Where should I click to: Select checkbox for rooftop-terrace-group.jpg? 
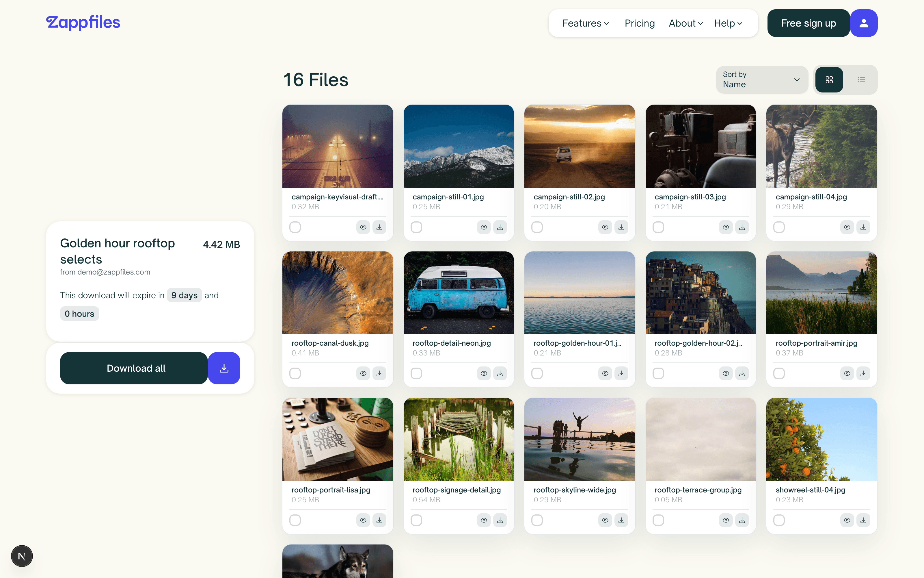pos(658,520)
